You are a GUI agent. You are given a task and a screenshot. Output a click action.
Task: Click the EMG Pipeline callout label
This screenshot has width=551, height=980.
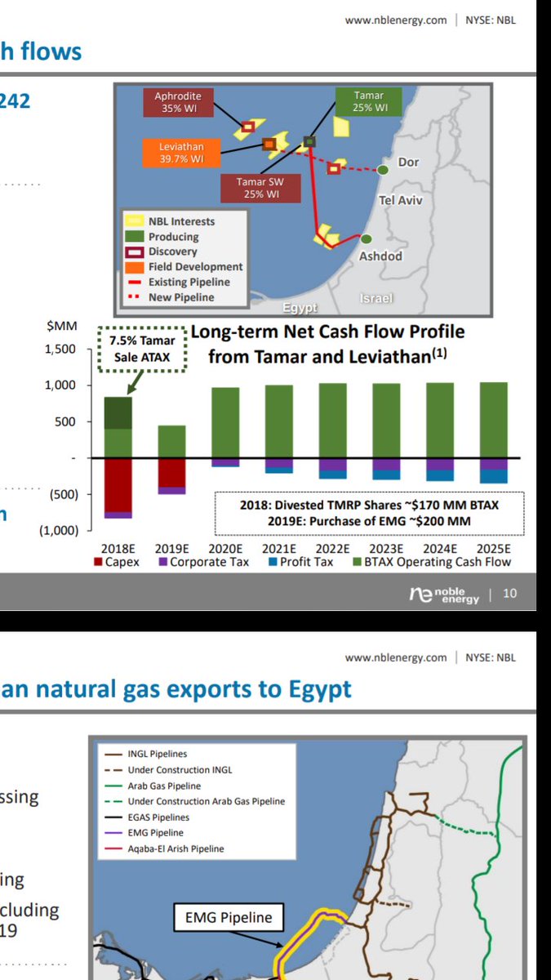(x=228, y=917)
